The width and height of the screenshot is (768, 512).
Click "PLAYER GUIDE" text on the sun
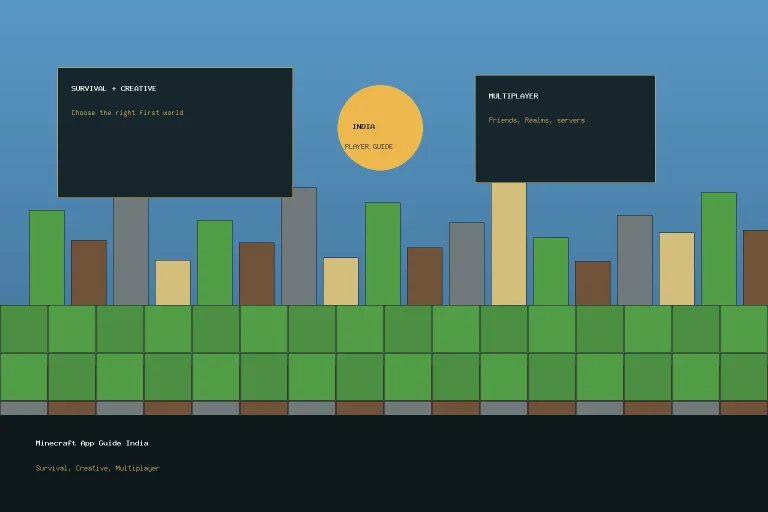click(x=369, y=146)
